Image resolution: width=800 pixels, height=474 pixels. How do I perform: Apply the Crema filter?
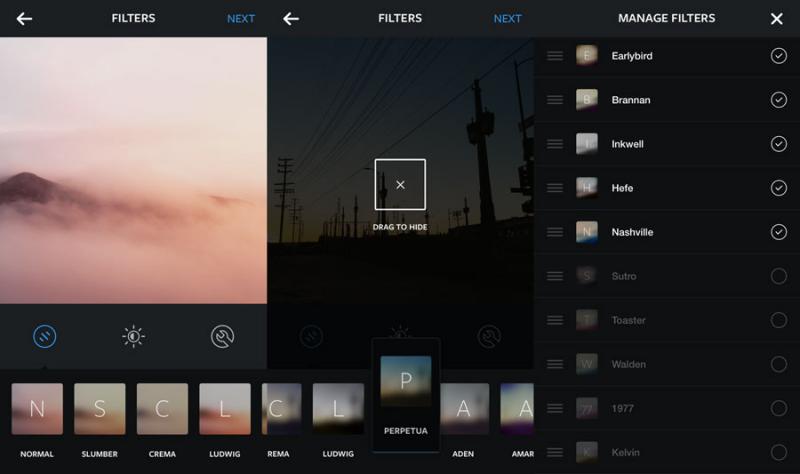pos(162,409)
